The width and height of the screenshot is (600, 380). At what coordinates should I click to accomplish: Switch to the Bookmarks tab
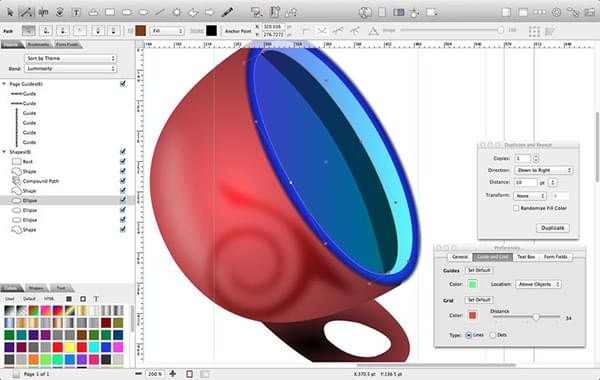38,45
